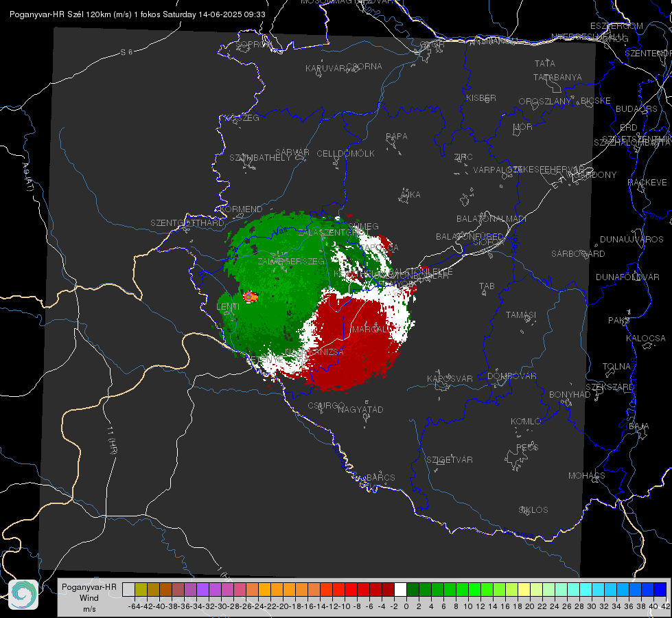672x618 pixels.
Task: Click the TOLNA town label
Action: point(616,366)
